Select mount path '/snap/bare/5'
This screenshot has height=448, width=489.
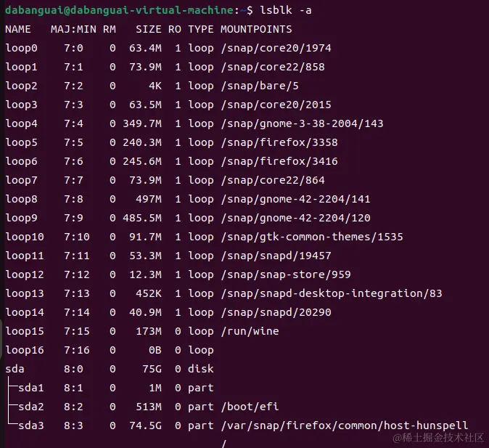260,86
